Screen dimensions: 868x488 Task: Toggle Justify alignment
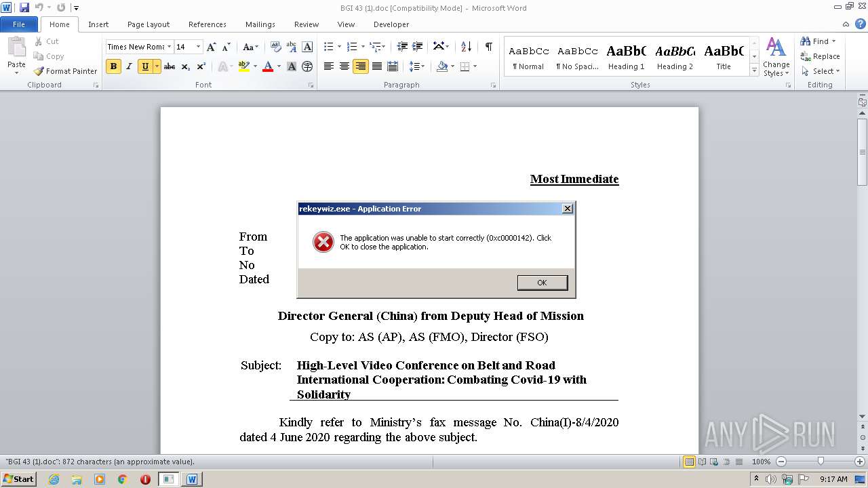[376, 66]
